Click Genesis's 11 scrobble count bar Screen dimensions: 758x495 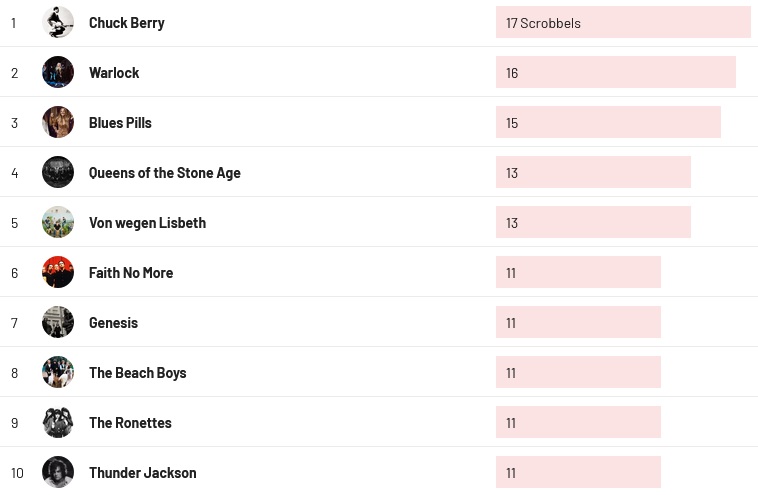578,322
